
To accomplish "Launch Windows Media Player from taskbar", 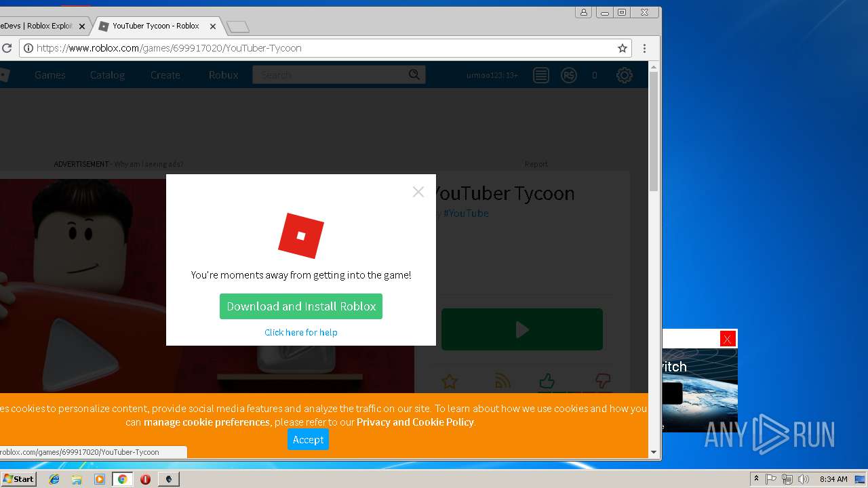I will (x=100, y=479).
